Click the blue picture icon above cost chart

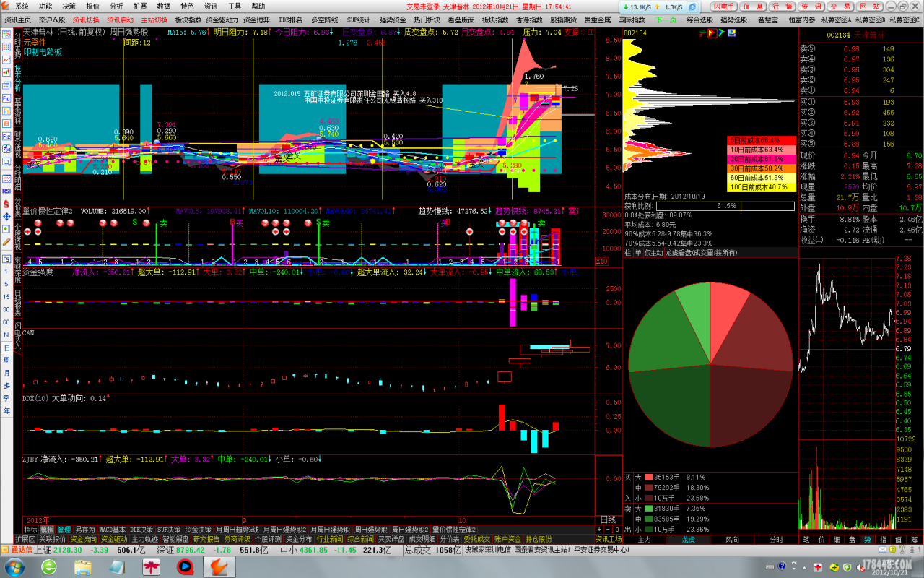(731, 33)
